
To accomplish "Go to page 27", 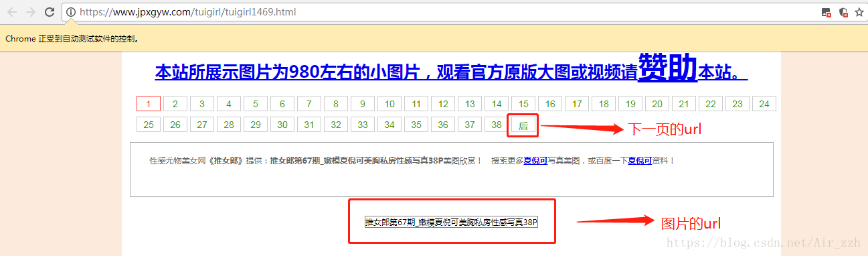I will pyautogui.click(x=202, y=125).
